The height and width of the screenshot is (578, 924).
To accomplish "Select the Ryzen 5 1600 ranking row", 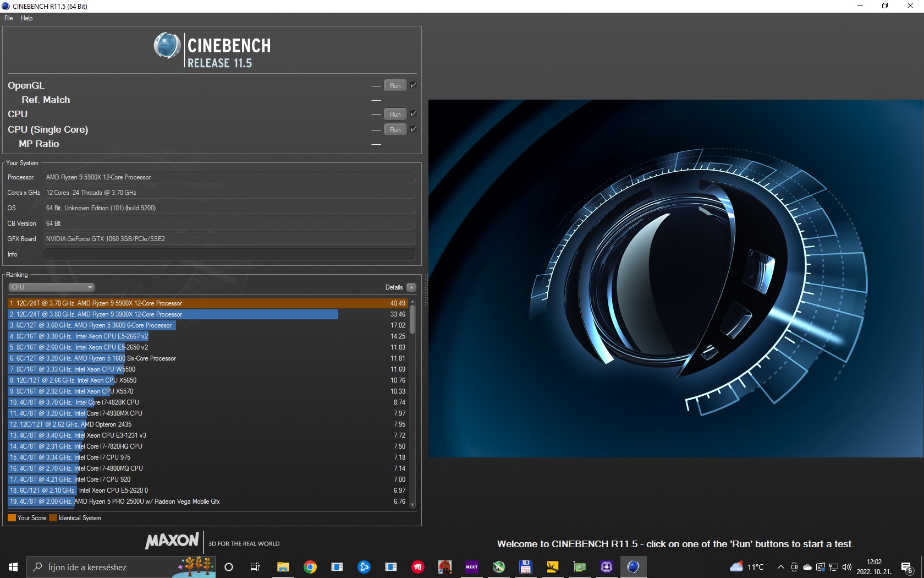I will (208, 358).
